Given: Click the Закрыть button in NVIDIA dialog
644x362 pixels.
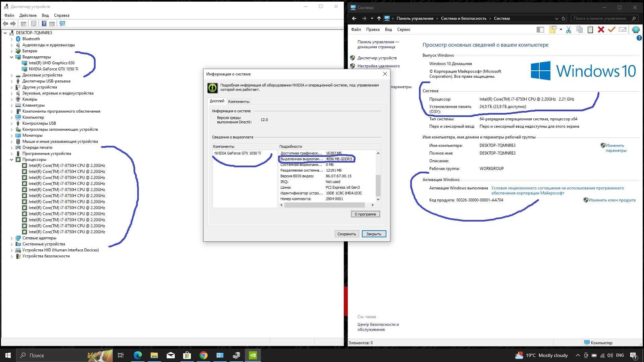Looking at the screenshot, I should point(374,234).
